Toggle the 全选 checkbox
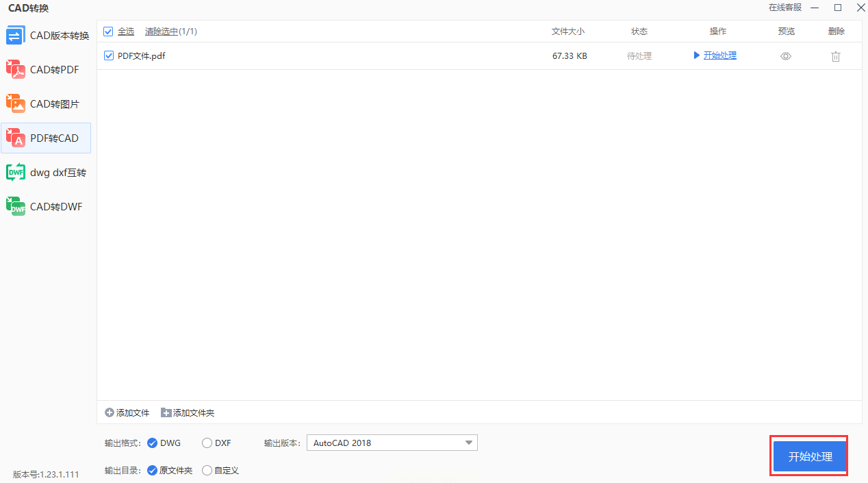 (108, 32)
